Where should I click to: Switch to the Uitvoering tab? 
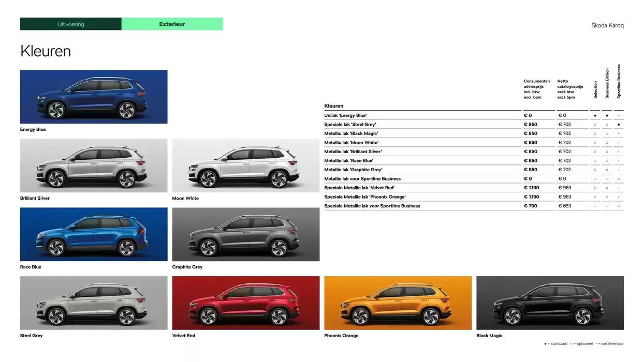[70, 24]
